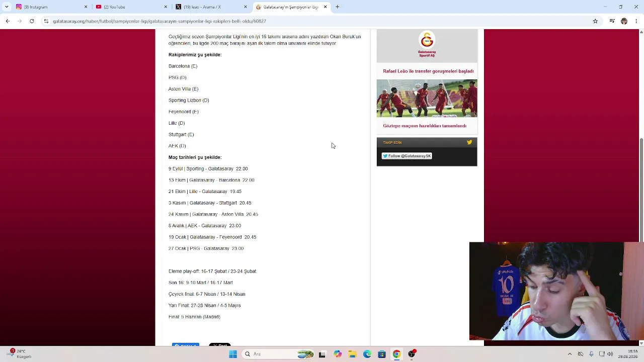This screenshot has height=362, width=644.
Task: Click the text 'Aston Villa (E)'
Action: click(x=183, y=89)
